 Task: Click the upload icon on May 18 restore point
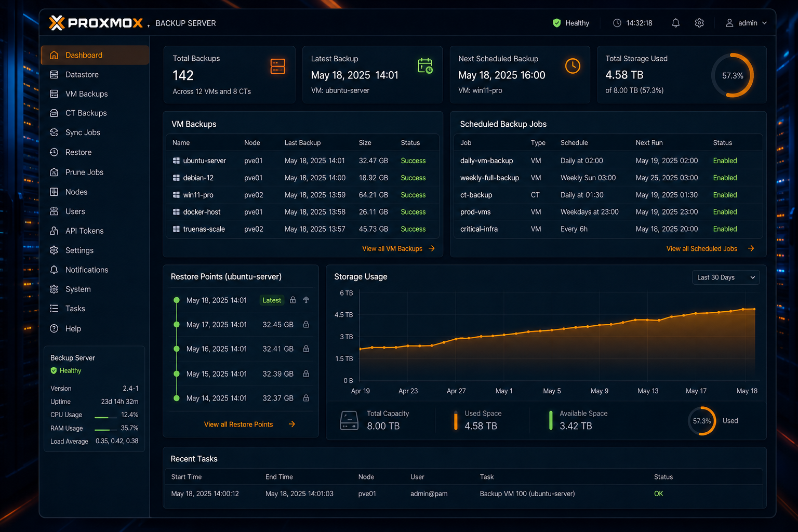click(306, 300)
